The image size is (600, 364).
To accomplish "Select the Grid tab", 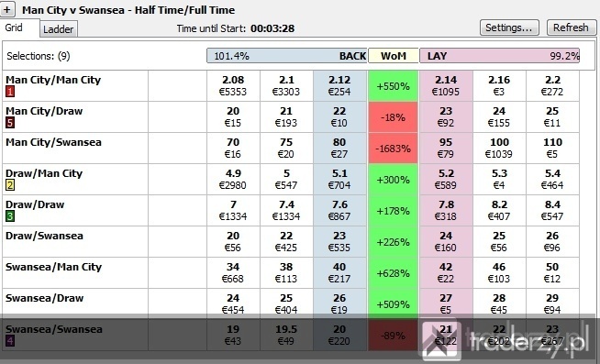I will (14, 28).
